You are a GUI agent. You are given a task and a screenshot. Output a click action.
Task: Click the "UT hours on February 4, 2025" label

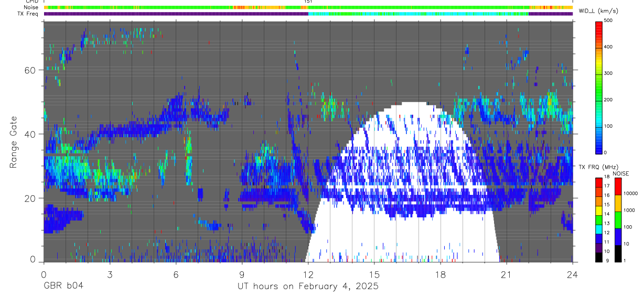point(308,287)
